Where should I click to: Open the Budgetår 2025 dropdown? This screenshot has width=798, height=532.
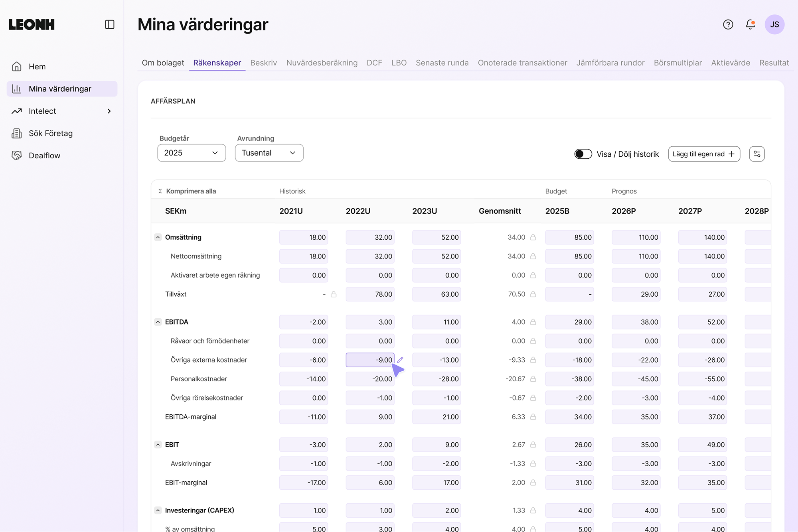(x=192, y=153)
